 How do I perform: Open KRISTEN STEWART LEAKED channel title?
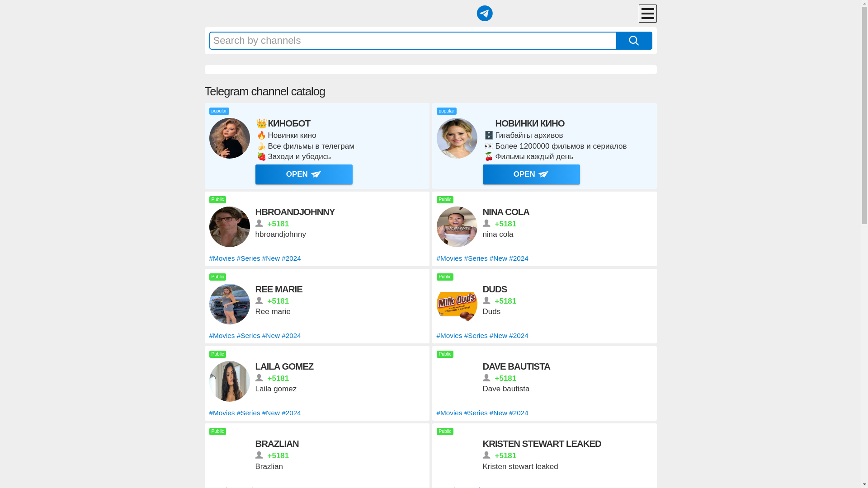point(542,444)
